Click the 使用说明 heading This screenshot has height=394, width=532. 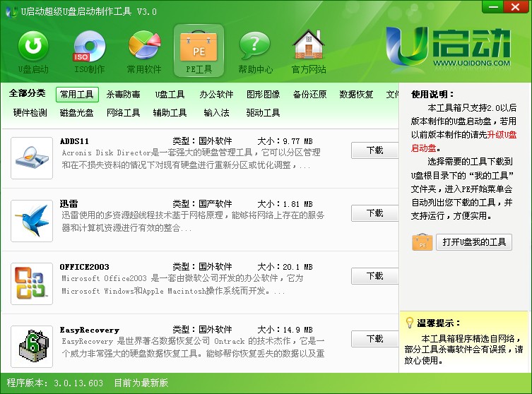coord(432,94)
